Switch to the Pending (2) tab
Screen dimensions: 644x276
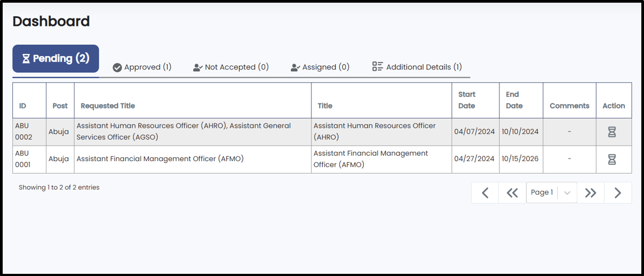[x=56, y=59]
